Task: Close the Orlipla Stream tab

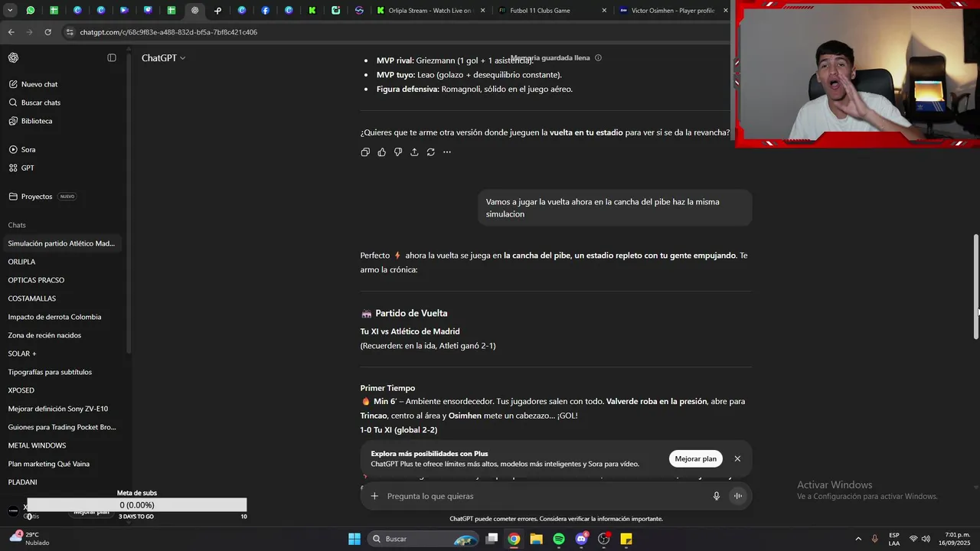Action: pos(482,11)
